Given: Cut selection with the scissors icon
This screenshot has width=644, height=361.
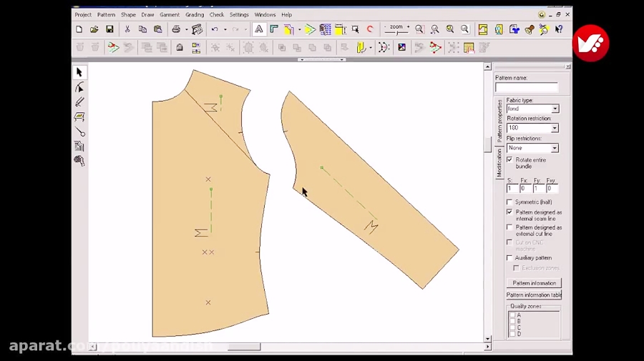Looking at the screenshot, I should coord(127,29).
